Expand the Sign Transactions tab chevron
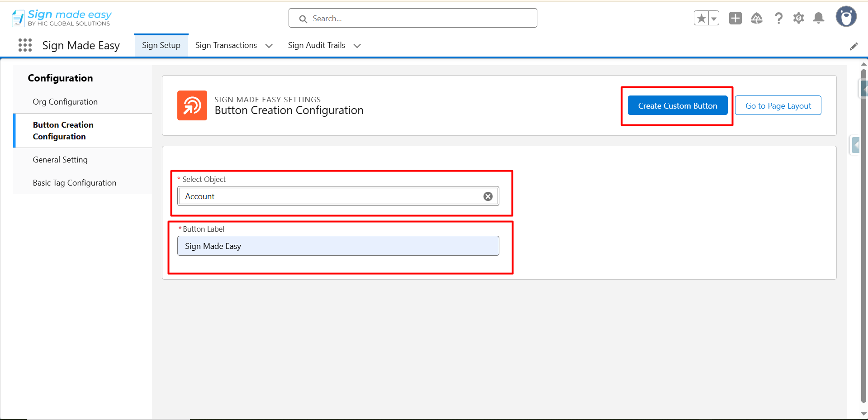 tap(269, 46)
